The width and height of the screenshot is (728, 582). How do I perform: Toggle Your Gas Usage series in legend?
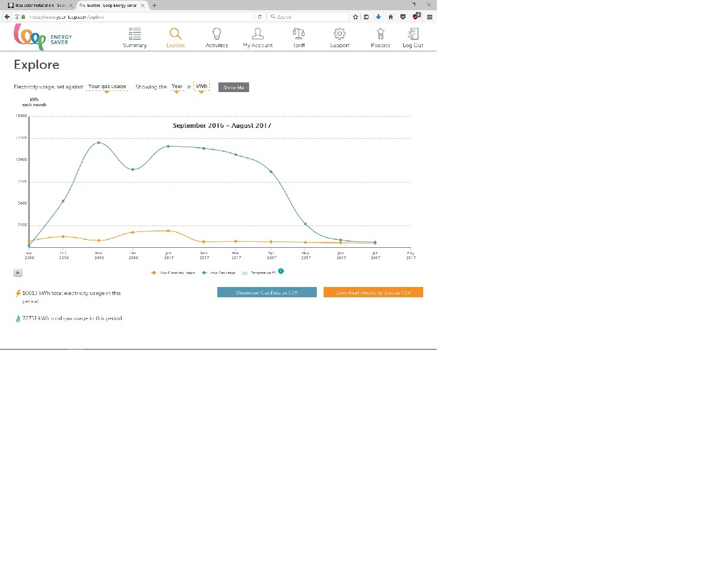218,273
